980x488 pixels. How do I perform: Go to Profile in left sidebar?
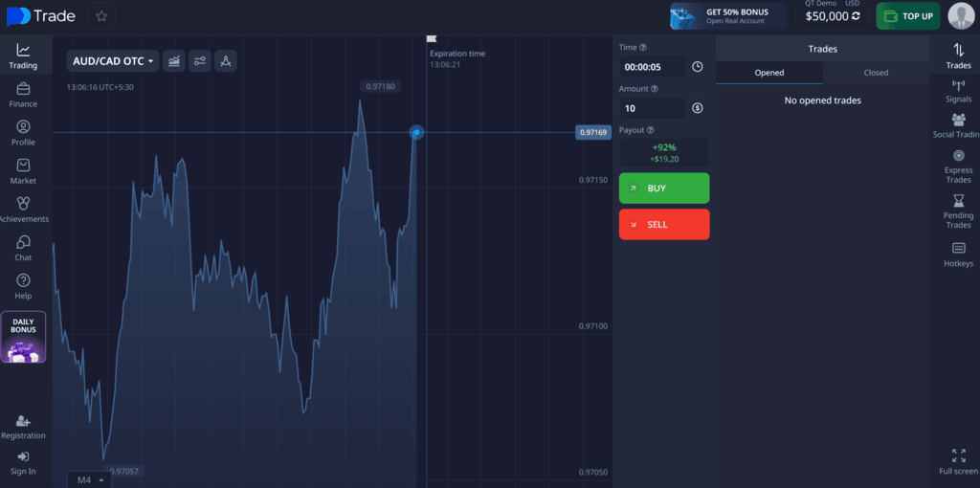click(23, 133)
